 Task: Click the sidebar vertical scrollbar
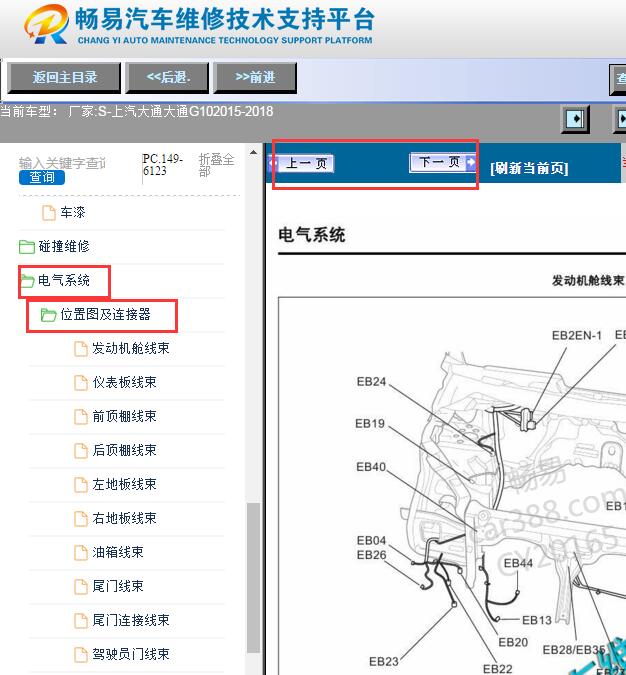(x=253, y=580)
